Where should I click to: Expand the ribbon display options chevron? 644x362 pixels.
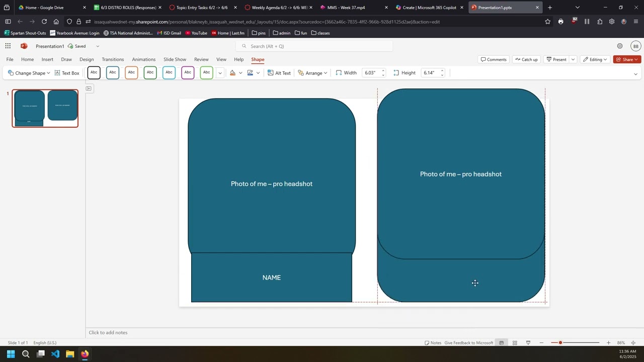pyautogui.click(x=635, y=74)
